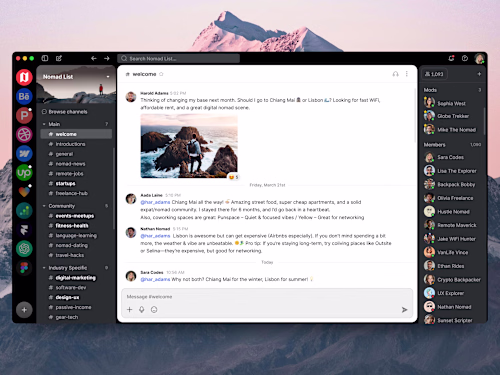
Task: Switch to the Upwork workspace icon
Action: coord(24,172)
